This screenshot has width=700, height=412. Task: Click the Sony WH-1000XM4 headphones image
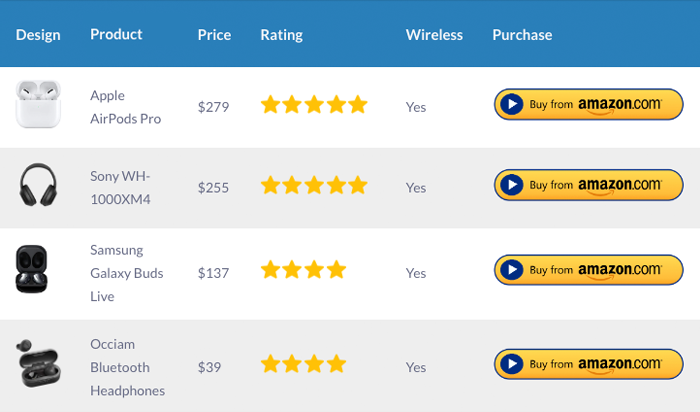coord(38,184)
